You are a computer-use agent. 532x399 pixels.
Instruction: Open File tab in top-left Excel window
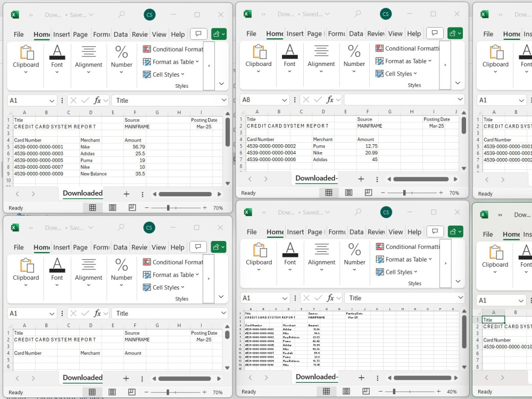(19, 34)
